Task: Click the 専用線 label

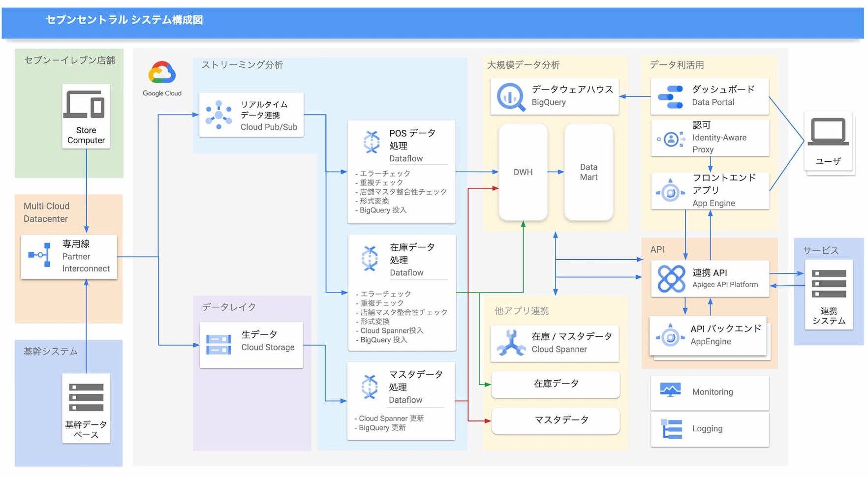Action: [x=76, y=244]
